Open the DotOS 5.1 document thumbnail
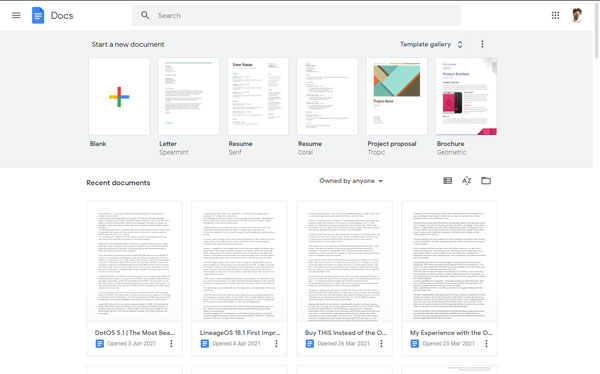Viewport: 600px width, 374px height. tap(134, 261)
